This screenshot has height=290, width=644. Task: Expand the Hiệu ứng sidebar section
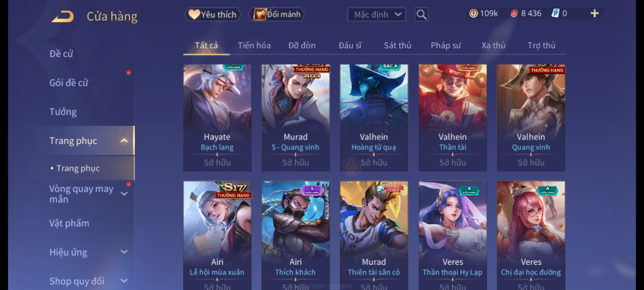click(x=124, y=252)
